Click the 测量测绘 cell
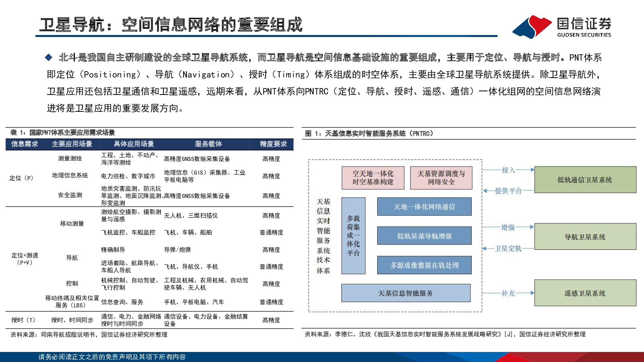 (x=70, y=158)
